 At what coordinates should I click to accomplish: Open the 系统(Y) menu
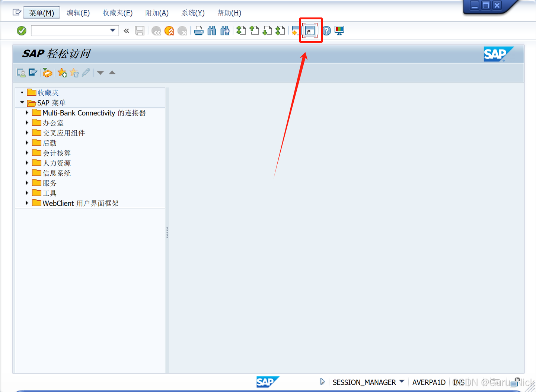[192, 13]
